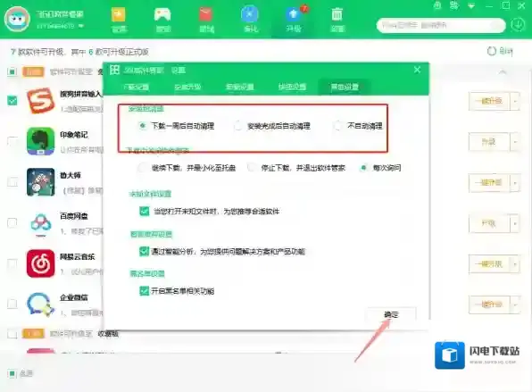Switch to the 快捷设置 tab

[x=292, y=87]
